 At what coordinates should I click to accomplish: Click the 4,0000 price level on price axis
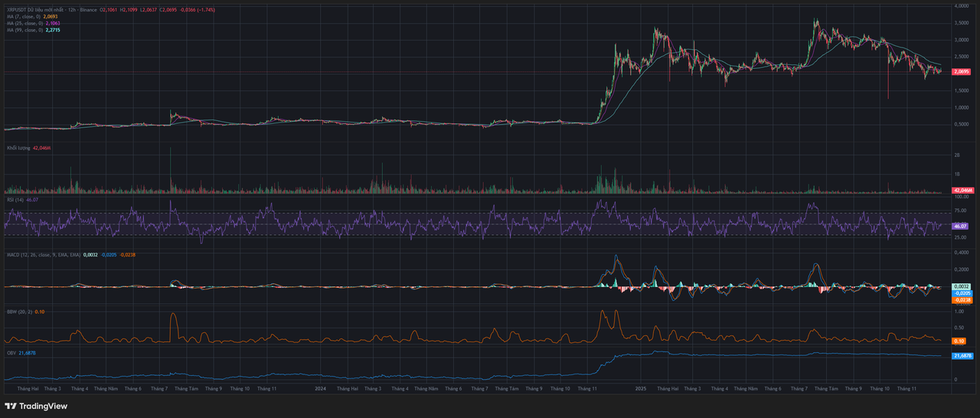click(962, 6)
